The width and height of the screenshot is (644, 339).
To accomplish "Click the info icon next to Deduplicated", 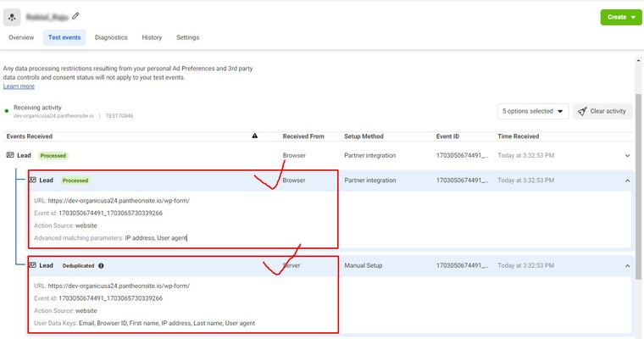I will [x=102, y=265].
